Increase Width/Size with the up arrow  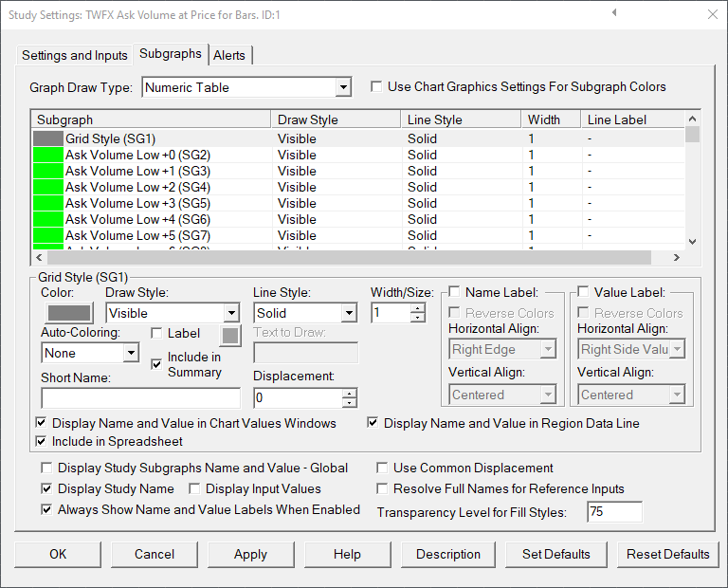tap(418, 307)
